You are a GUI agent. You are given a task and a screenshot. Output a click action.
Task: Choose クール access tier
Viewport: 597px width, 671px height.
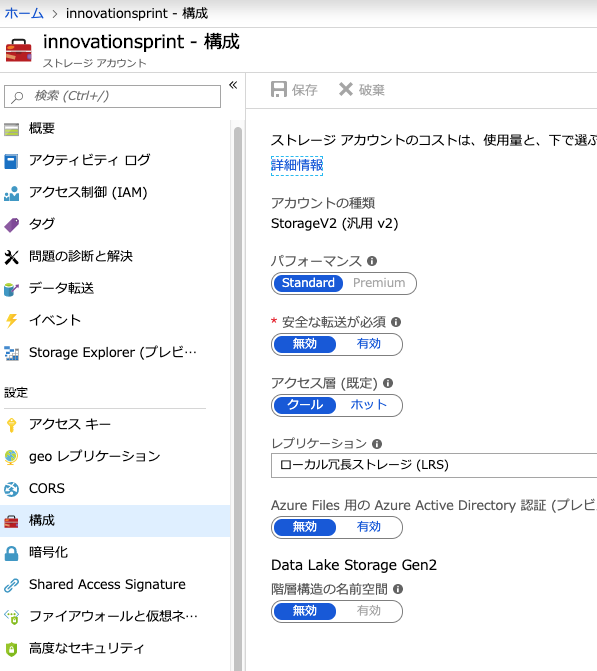click(305, 405)
